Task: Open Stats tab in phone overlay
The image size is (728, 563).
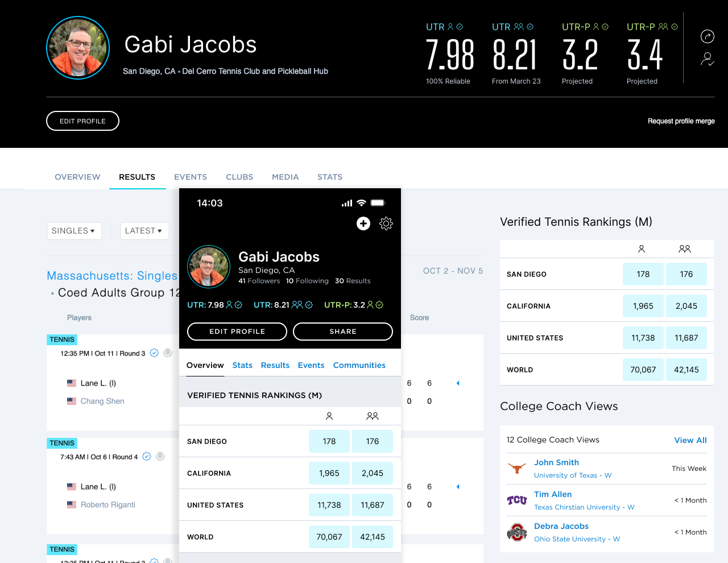Action: (x=242, y=365)
